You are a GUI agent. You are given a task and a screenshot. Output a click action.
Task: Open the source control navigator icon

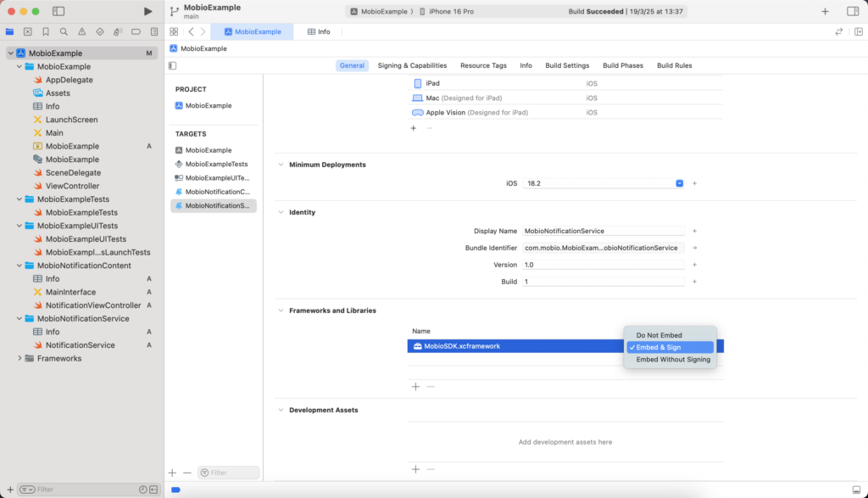point(27,31)
